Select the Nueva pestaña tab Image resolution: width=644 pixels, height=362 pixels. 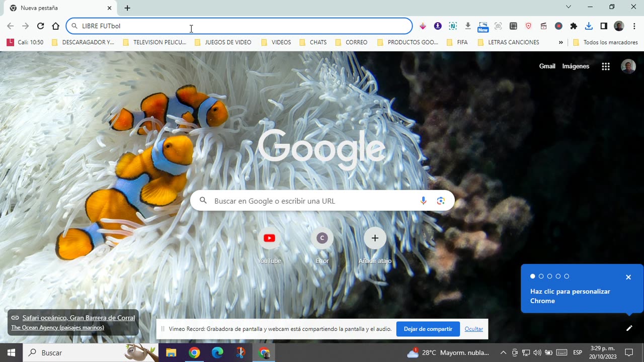pos(59,8)
